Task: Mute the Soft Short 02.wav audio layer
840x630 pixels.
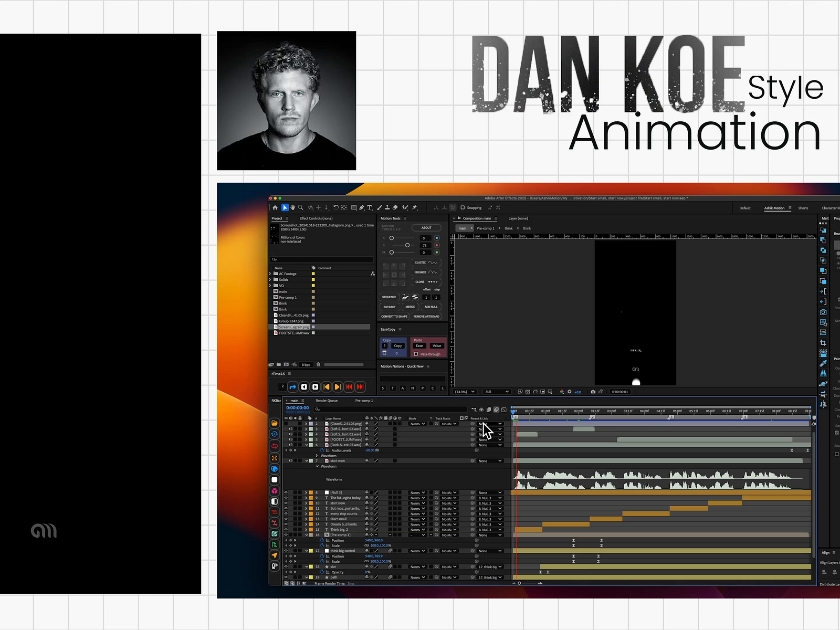Action: coord(290,429)
